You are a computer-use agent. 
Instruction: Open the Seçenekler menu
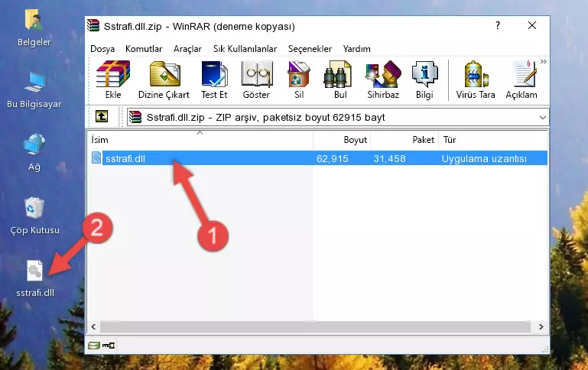point(310,49)
